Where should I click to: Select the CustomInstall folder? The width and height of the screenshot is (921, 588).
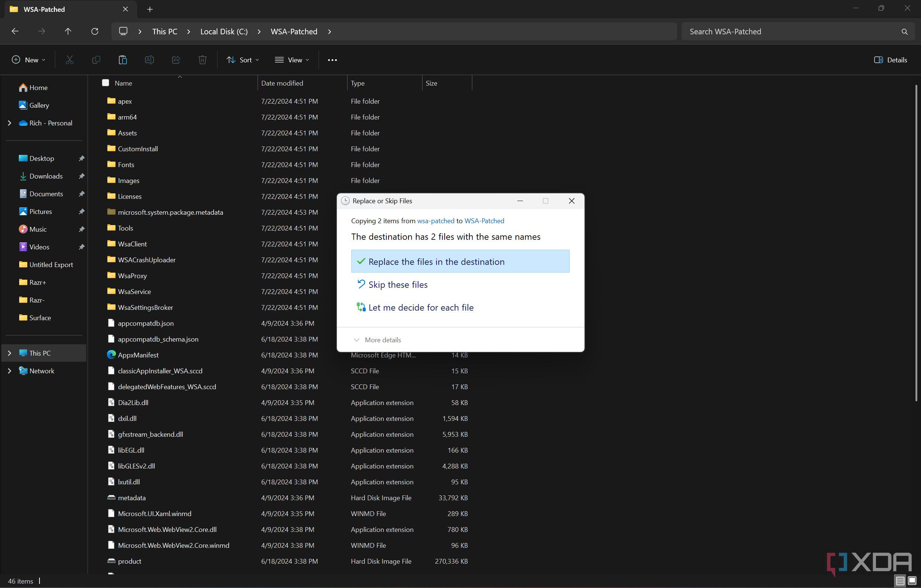coord(132,149)
